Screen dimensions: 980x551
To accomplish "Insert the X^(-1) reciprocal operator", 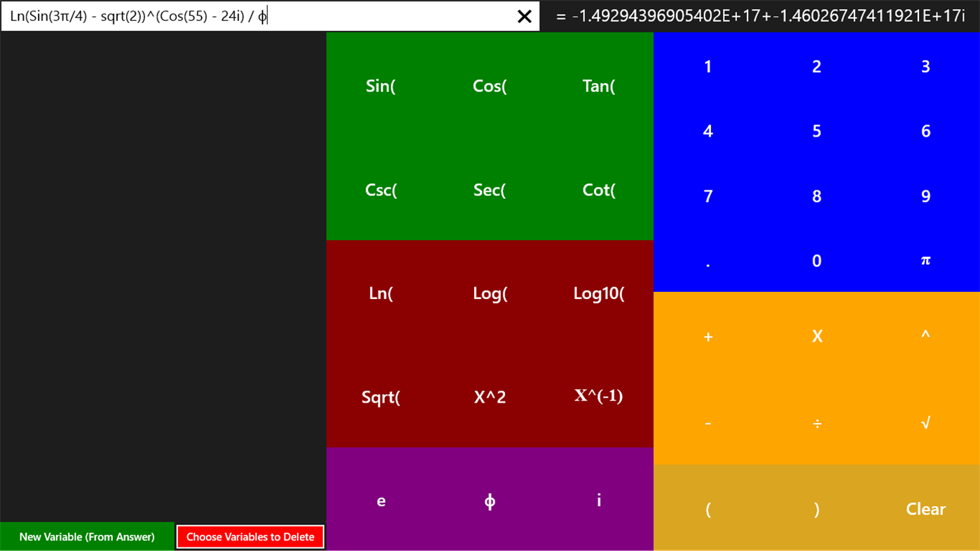I will click(x=599, y=396).
